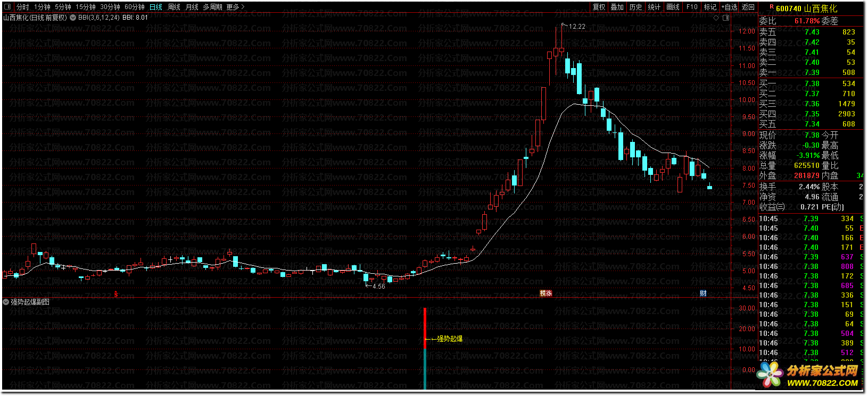Switch to the 周线 weekly tab
Viewport: 868px width, 396px height.
174,7
